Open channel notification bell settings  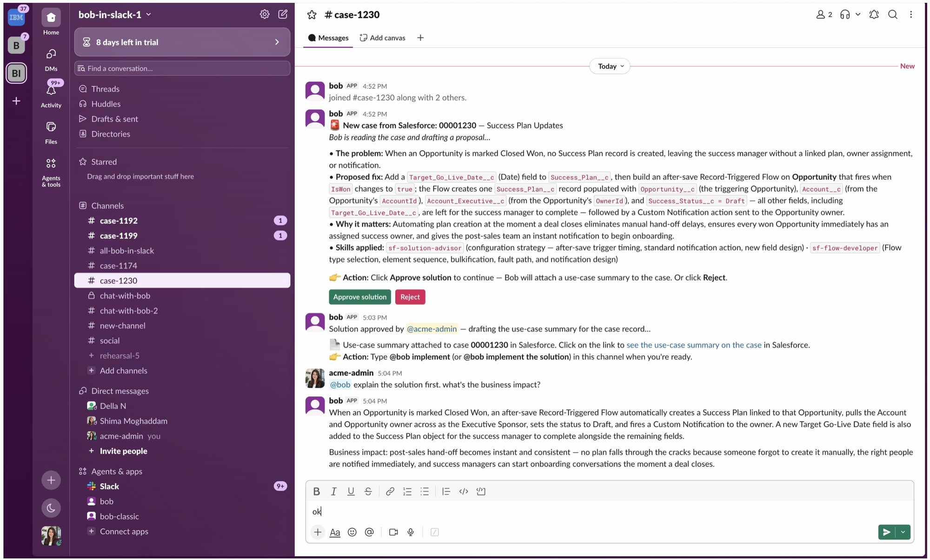874,15
